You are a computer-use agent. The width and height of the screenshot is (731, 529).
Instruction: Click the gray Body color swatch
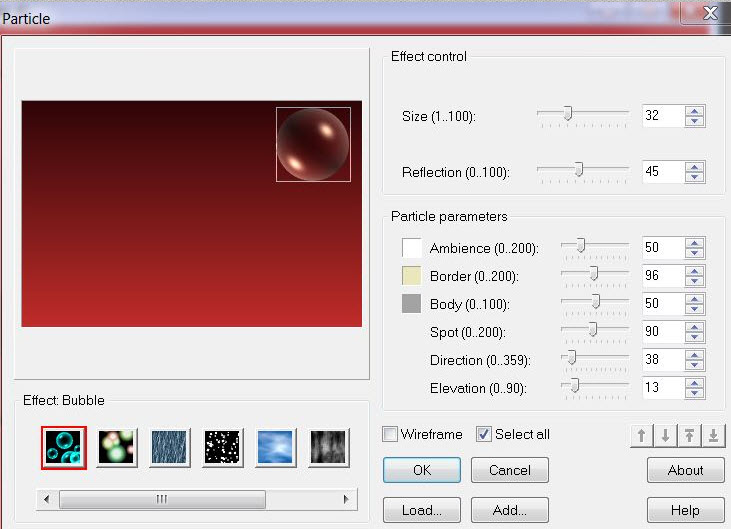point(412,303)
